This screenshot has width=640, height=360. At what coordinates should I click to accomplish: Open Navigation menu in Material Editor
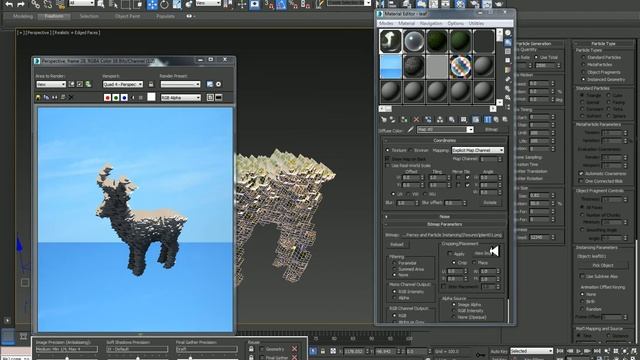point(431,24)
